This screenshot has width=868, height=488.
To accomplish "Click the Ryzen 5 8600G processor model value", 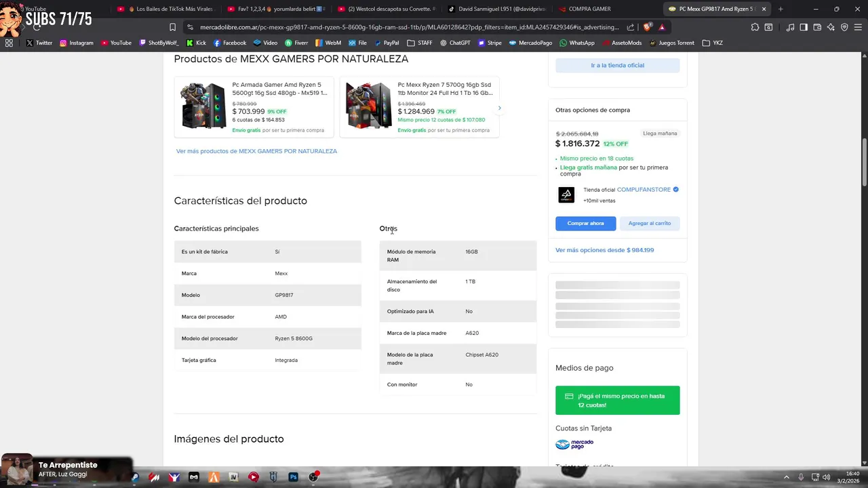I will pyautogui.click(x=294, y=338).
